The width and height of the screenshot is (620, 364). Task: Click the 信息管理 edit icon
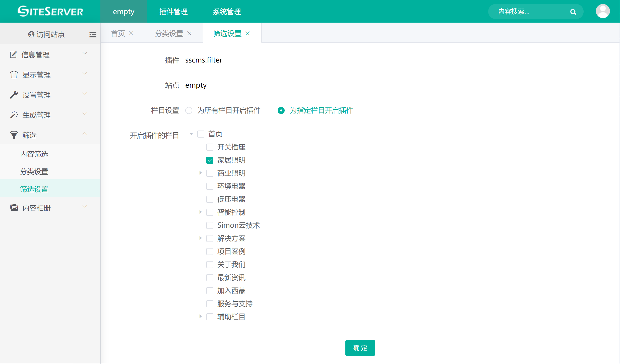coord(13,54)
